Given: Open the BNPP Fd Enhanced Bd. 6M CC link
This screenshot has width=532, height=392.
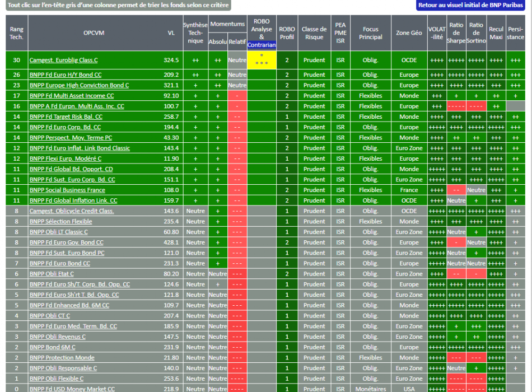Looking at the screenshot, I should 69,305.
